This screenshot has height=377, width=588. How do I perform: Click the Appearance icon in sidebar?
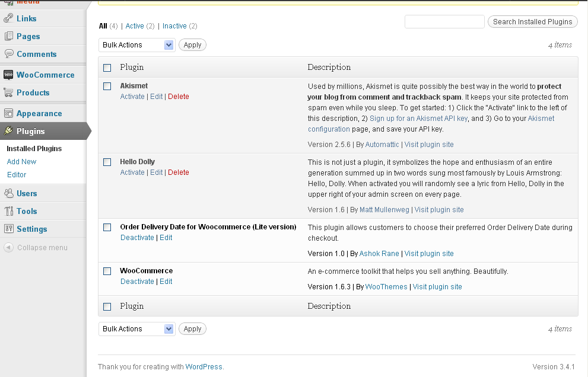(8, 113)
